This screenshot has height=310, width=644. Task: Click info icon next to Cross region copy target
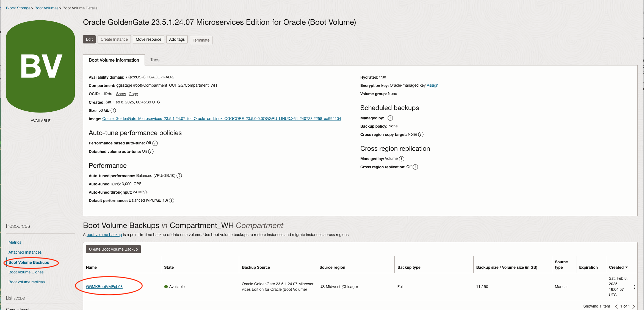pyautogui.click(x=421, y=135)
